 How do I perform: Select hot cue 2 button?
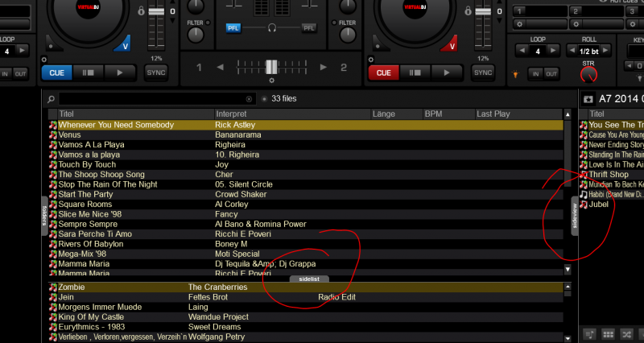click(597, 11)
